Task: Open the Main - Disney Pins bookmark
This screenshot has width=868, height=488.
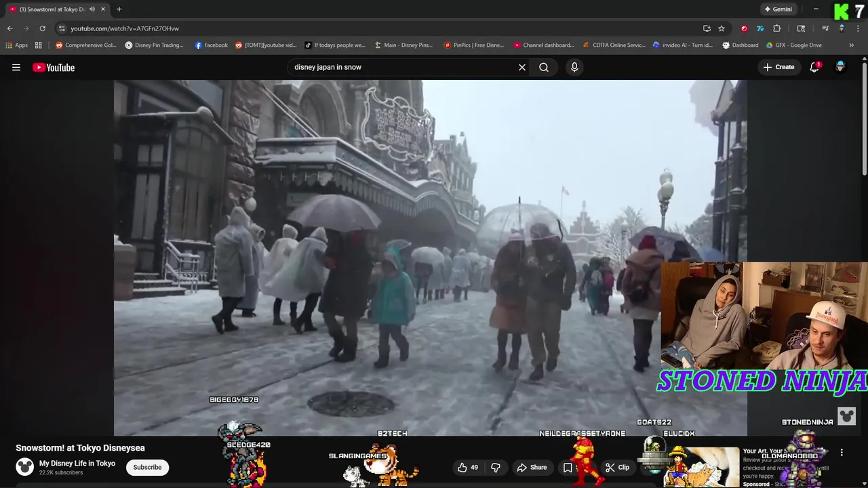Action: pos(403,45)
